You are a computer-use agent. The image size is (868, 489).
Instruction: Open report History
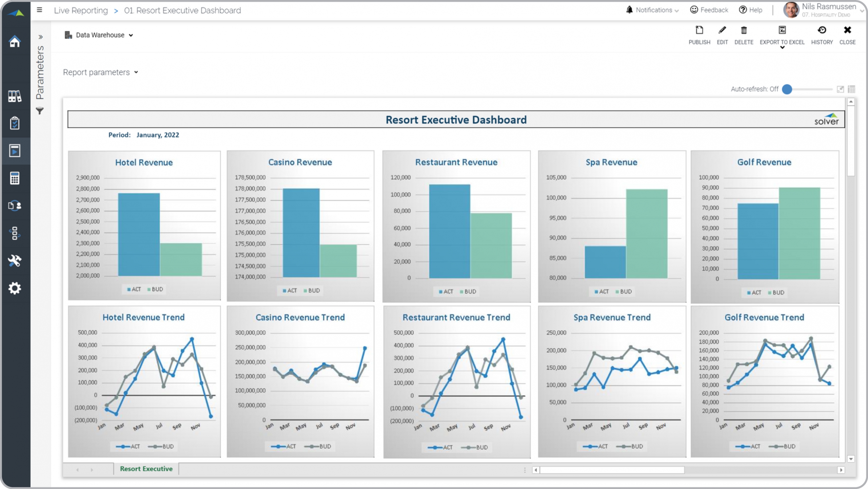[822, 30]
